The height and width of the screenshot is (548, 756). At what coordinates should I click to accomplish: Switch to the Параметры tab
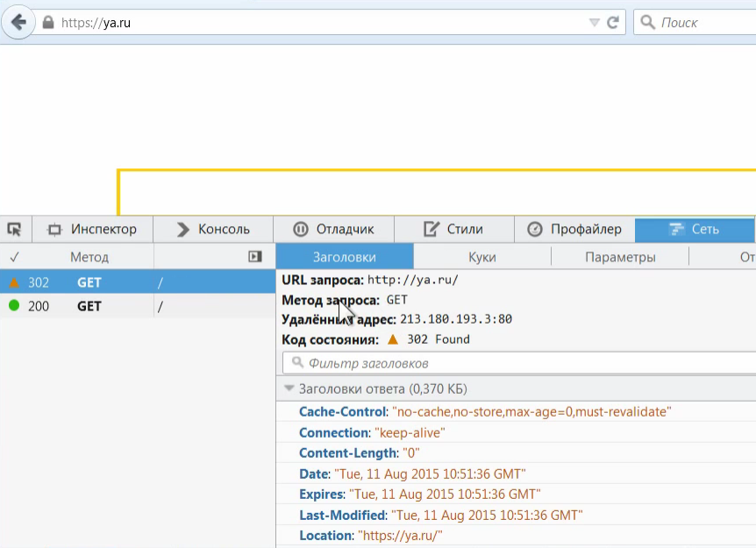[620, 257]
